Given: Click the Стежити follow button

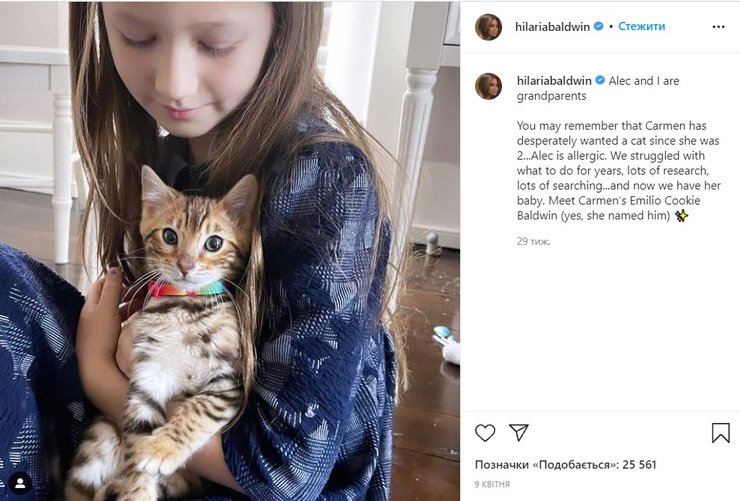Looking at the screenshot, I should [641, 27].
